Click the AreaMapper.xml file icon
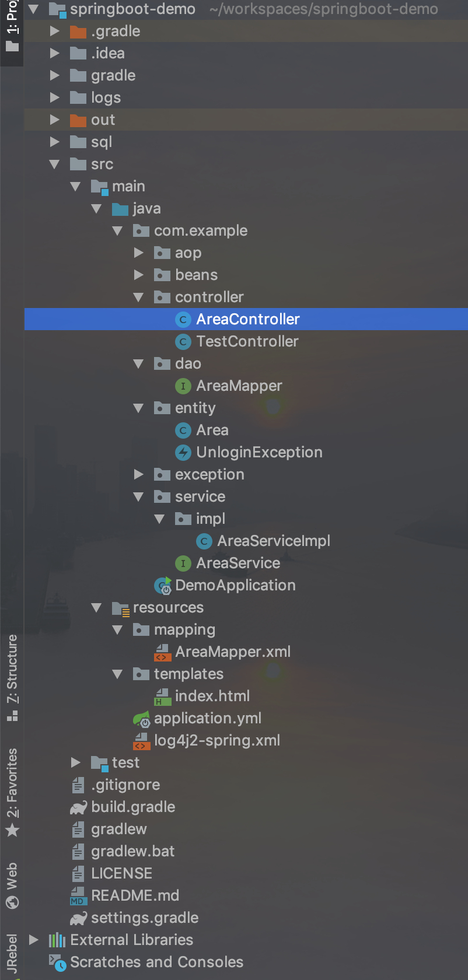The height and width of the screenshot is (980, 468). click(x=162, y=652)
